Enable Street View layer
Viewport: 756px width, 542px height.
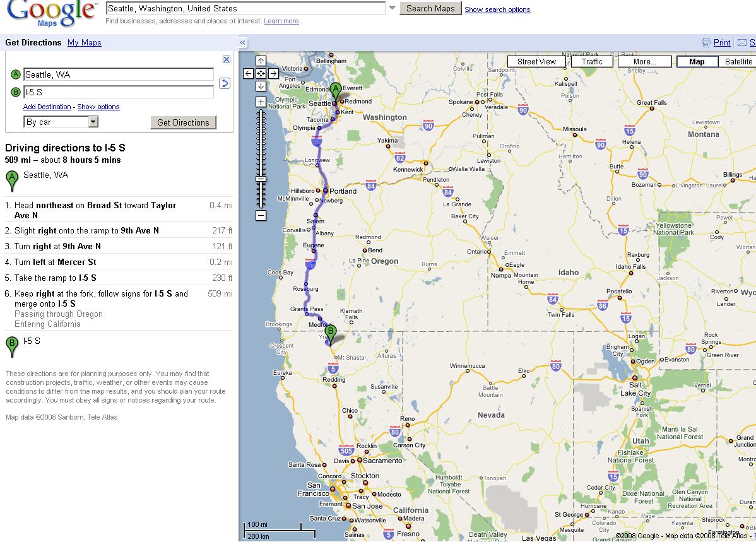coord(536,62)
